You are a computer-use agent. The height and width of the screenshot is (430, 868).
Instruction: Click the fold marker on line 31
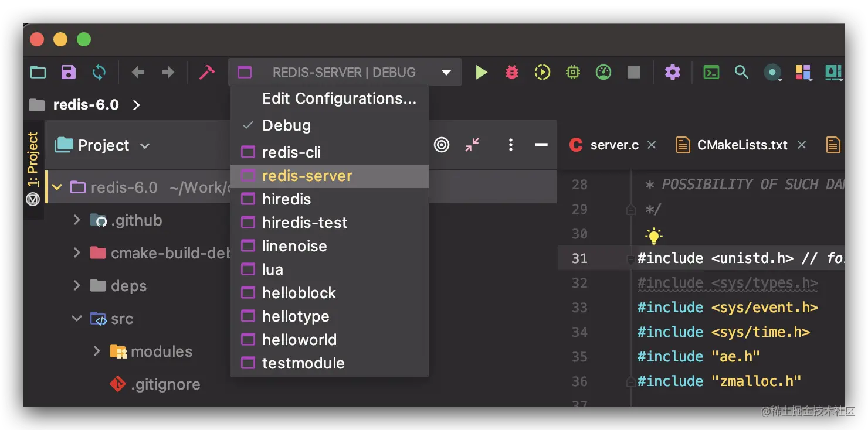(631, 258)
